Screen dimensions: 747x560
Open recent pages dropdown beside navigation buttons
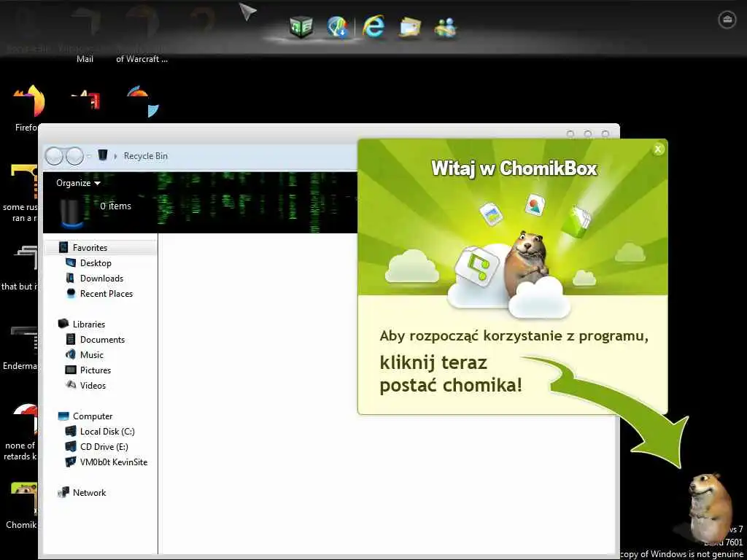tap(88, 156)
